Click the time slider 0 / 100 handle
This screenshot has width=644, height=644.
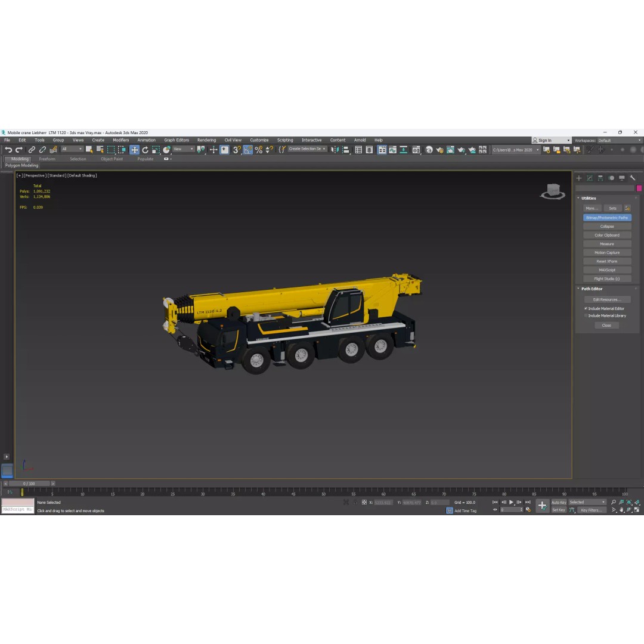click(x=29, y=484)
